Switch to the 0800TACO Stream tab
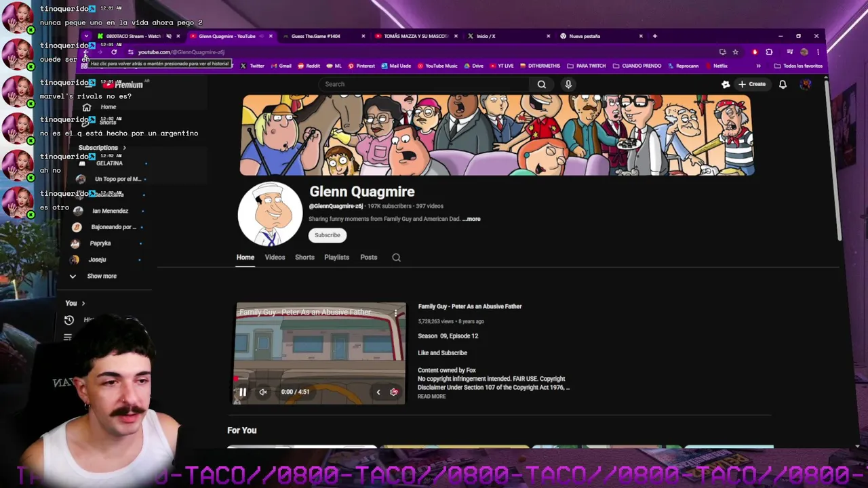 pos(134,36)
